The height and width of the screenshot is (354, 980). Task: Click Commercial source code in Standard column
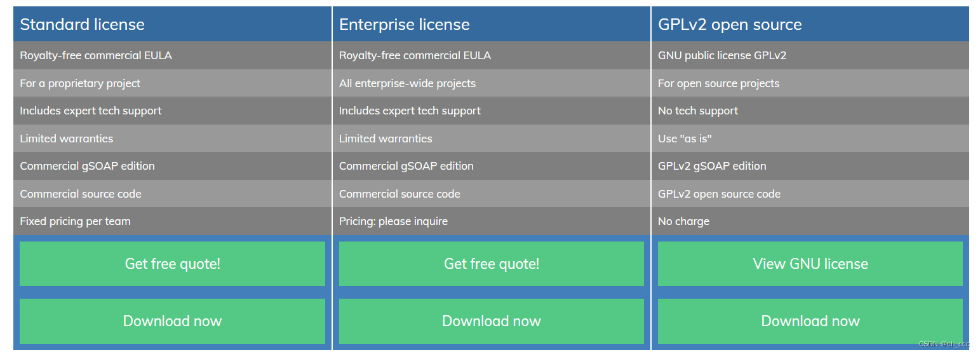pos(172,194)
